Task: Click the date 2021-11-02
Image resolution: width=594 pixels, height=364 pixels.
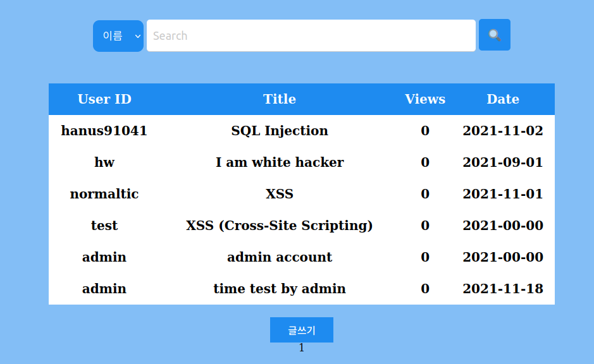Action: (x=503, y=131)
